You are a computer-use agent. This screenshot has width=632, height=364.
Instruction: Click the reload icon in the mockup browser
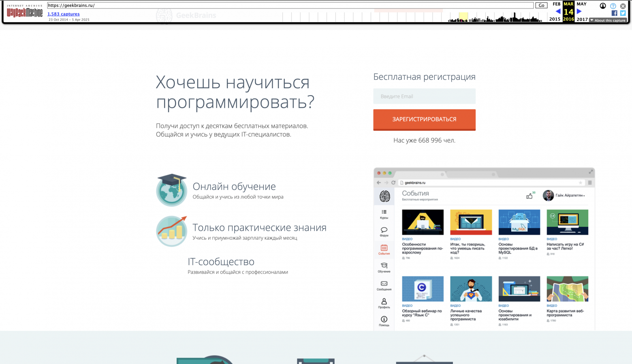click(393, 183)
